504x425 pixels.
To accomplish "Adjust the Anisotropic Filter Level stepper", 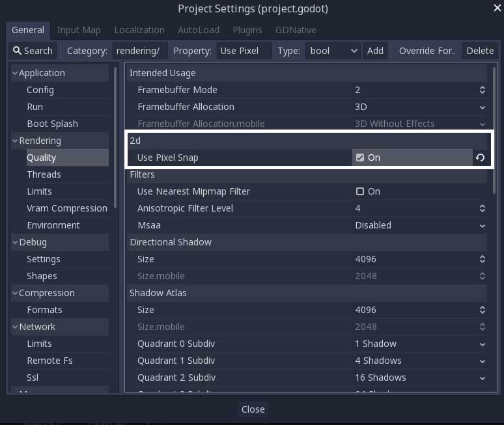I will [x=482, y=208].
